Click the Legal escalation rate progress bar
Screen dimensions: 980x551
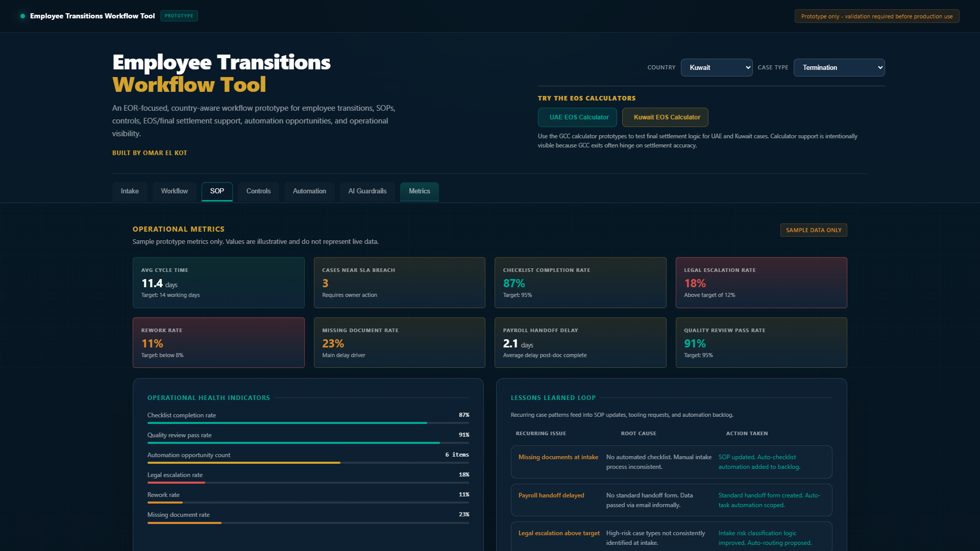pos(308,483)
